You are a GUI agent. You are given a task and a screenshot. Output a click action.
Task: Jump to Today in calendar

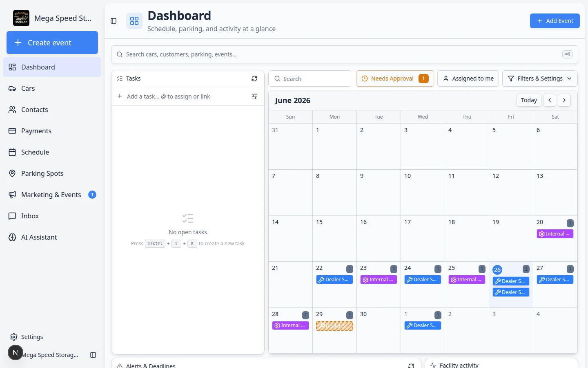(x=529, y=100)
